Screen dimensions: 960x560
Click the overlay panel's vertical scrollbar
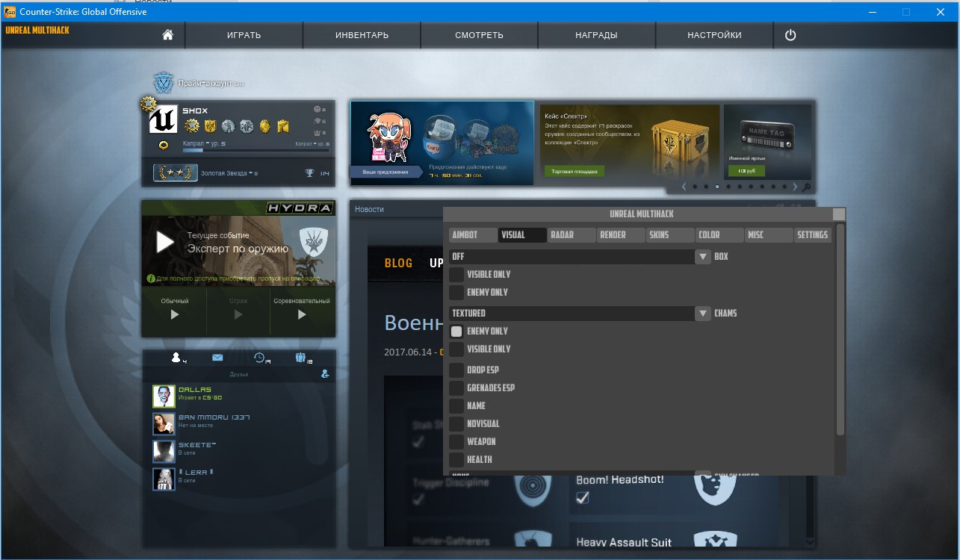click(840, 329)
